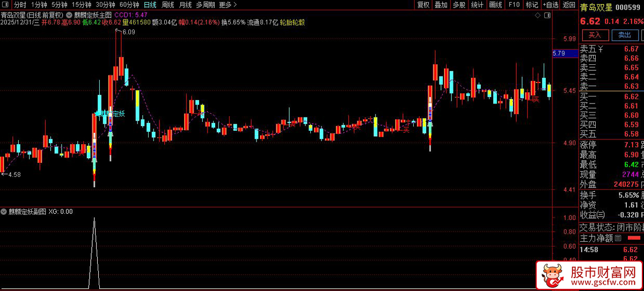
Task: Switch to 分时 intraday view
Action: [x=19, y=5]
